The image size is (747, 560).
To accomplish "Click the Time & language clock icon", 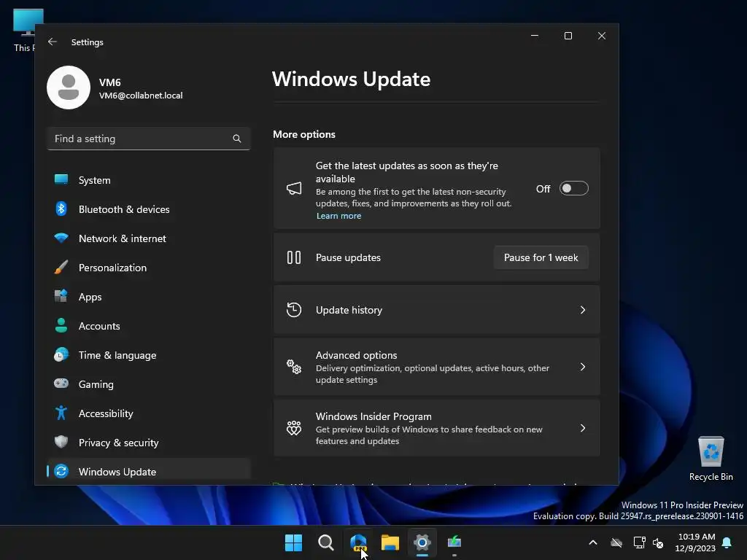I will pos(61,355).
